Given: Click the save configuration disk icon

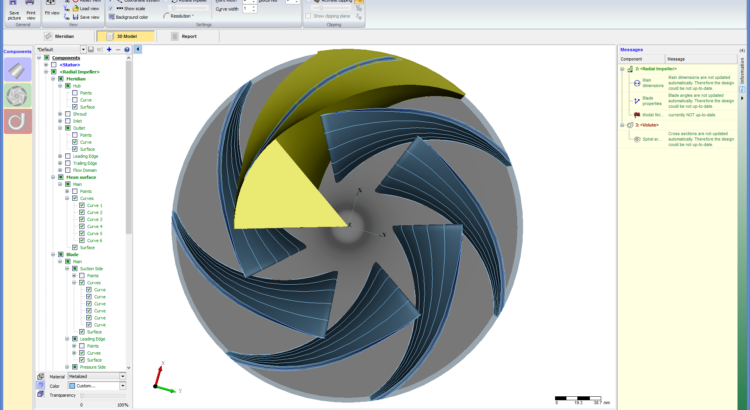Looking at the screenshot, I should (x=91, y=49).
